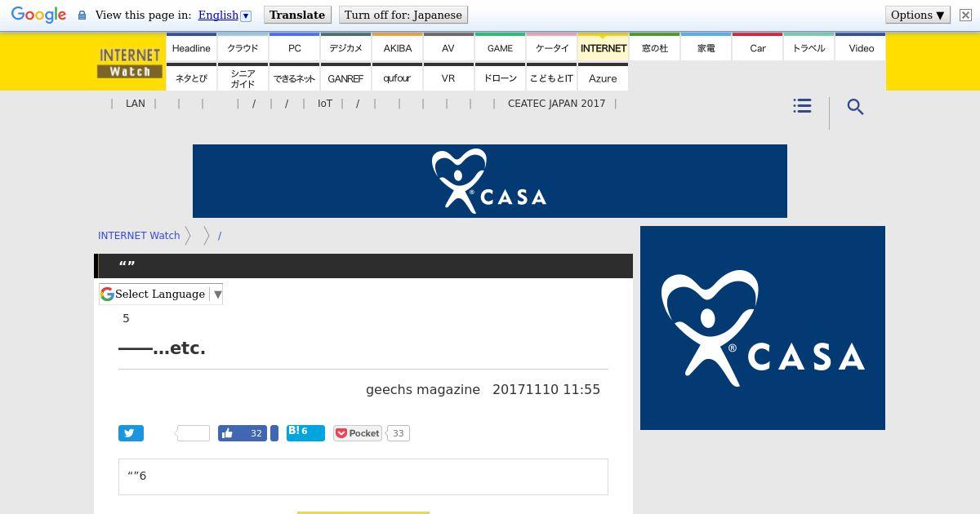
Task: Click the Translate button
Action: 297,15
